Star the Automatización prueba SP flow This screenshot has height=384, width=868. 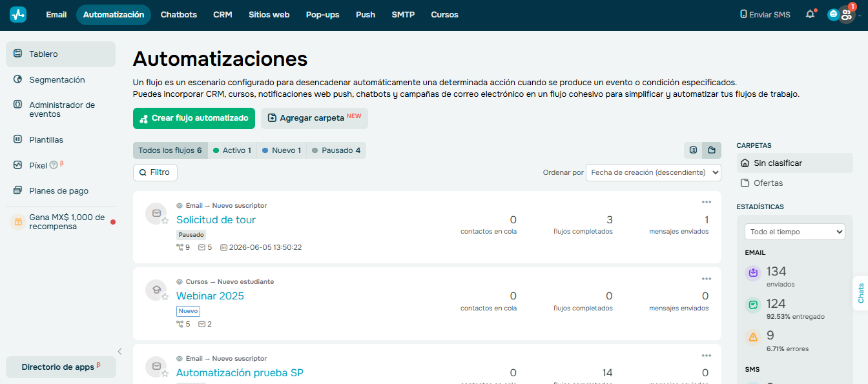pos(165,374)
